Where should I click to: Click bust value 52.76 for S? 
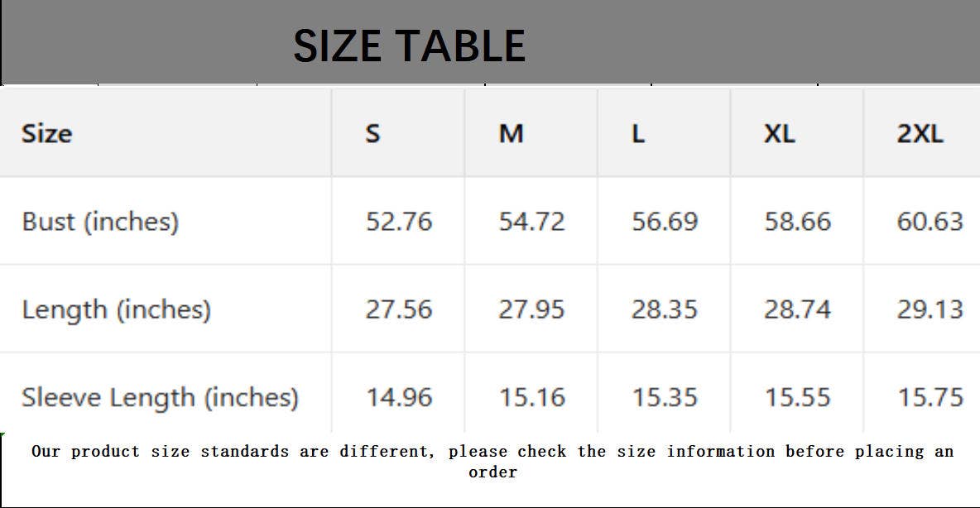399,222
